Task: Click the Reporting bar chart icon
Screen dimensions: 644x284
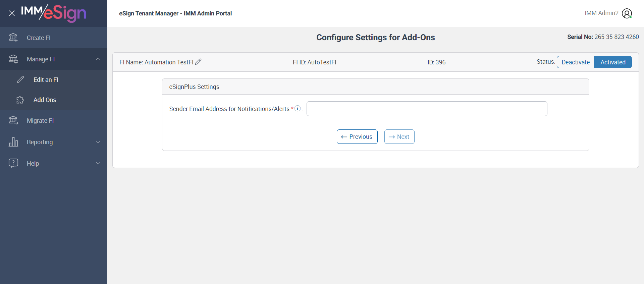Action: pyautogui.click(x=13, y=142)
